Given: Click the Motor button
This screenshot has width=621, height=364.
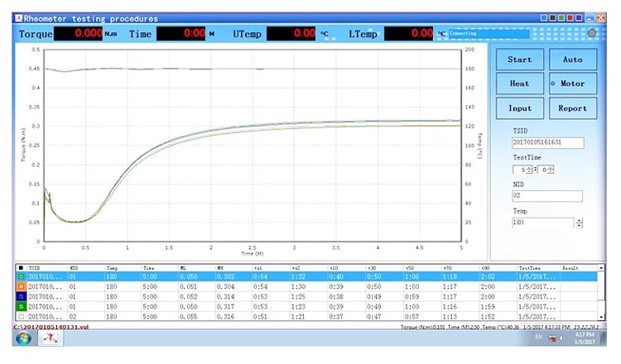Looking at the screenshot, I should point(573,84).
